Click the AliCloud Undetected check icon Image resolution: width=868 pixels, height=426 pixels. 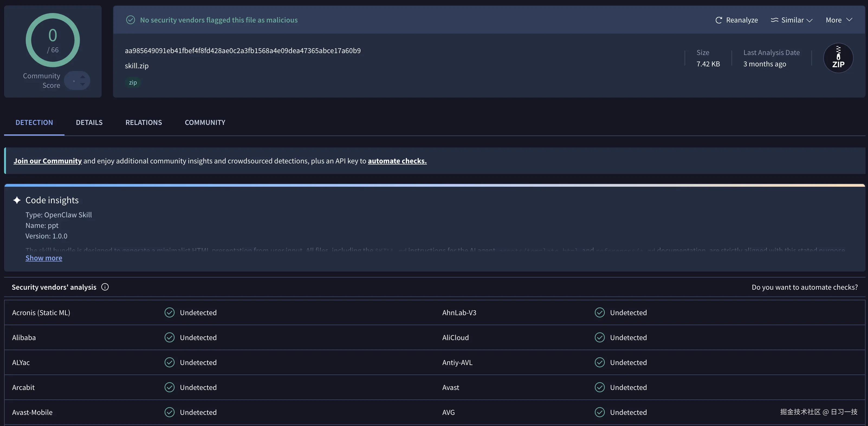point(600,337)
